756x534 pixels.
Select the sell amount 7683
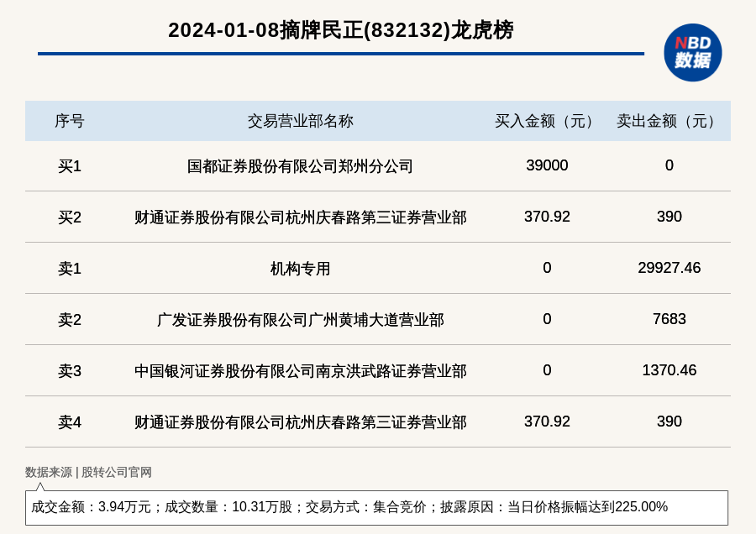669,318
